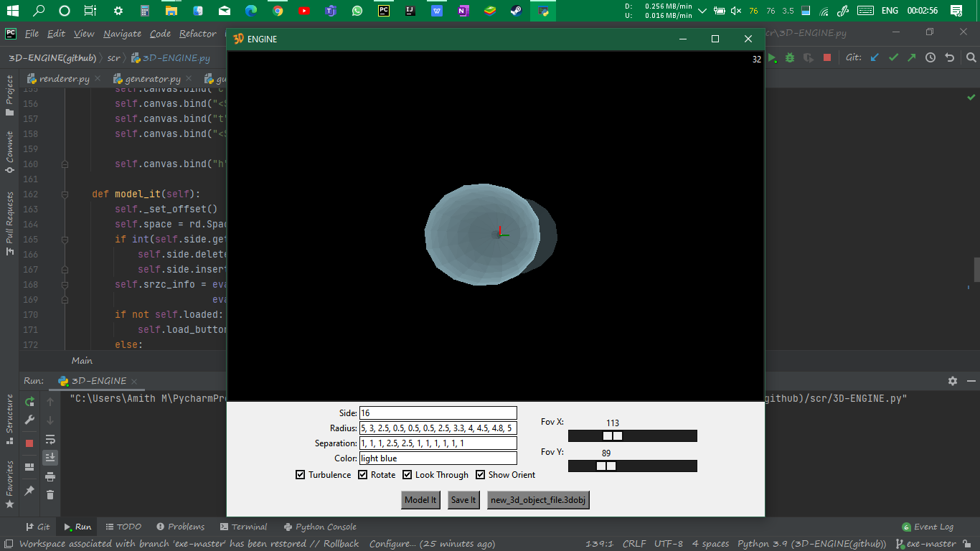
Task: Stop the program via top toolbar red square
Action: click(827, 57)
